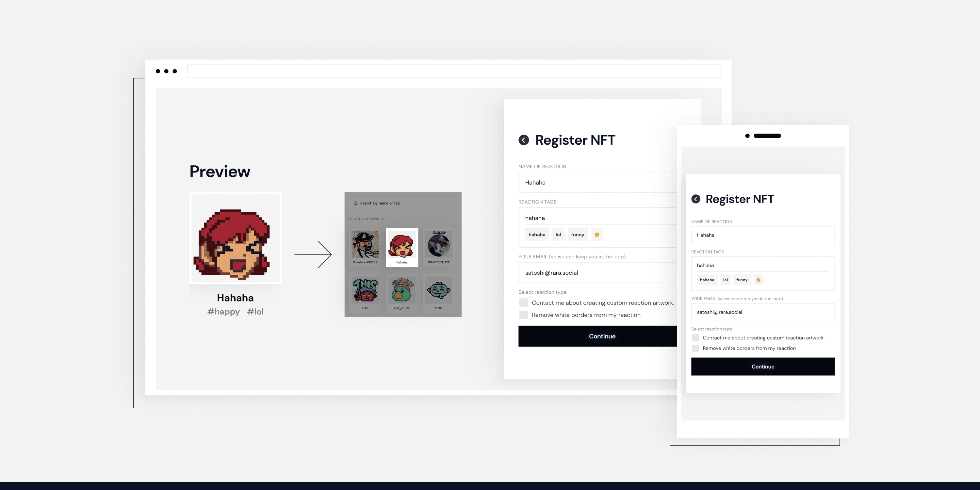Viewport: 980px width, 490px height.
Task: Enable 'Remove white borders' on mobile form
Action: (695, 348)
